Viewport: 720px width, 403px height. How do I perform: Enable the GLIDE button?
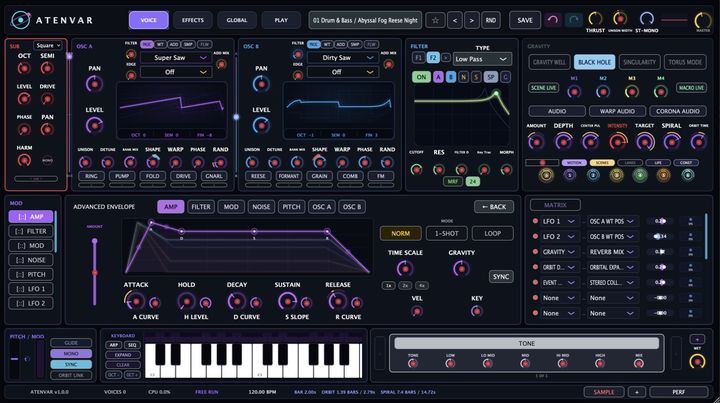71,343
